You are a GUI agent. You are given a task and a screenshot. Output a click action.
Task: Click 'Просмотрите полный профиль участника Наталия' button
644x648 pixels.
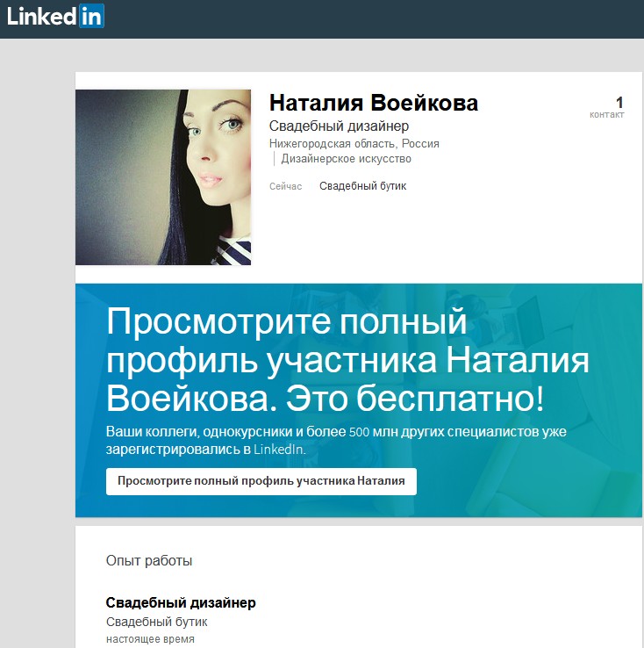click(261, 481)
